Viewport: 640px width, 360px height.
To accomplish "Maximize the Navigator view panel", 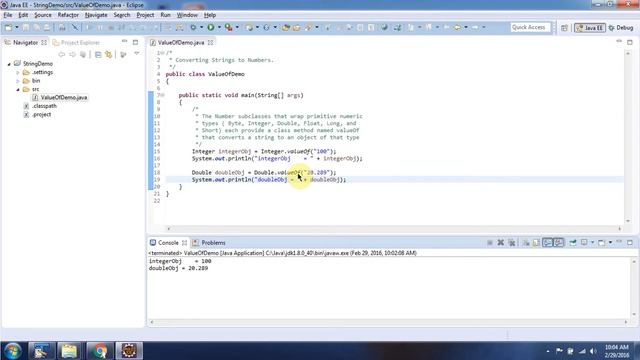I will (x=136, y=42).
